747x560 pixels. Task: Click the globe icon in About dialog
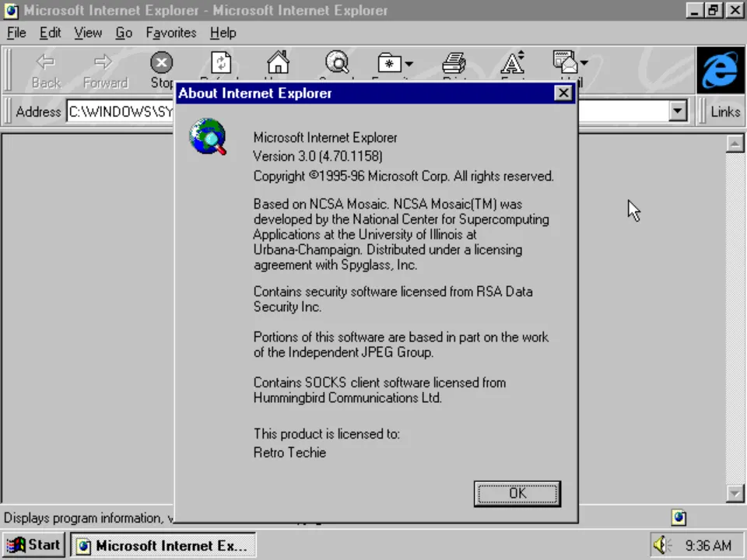(208, 137)
